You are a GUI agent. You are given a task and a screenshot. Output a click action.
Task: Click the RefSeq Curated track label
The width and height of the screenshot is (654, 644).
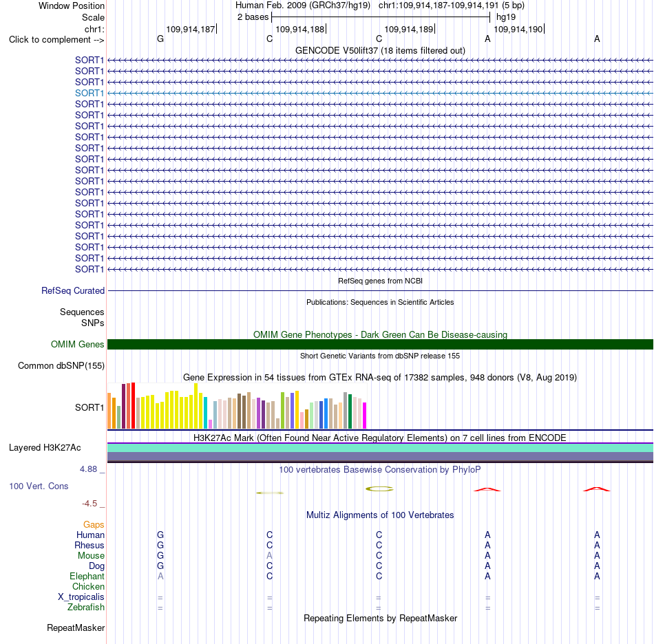[73, 290]
